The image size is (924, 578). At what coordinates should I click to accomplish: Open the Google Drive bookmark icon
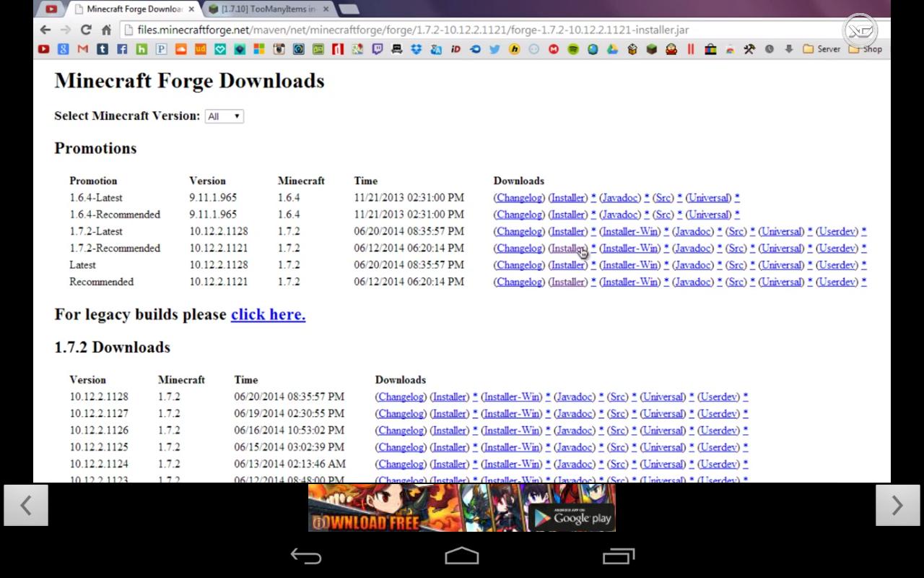click(x=612, y=49)
